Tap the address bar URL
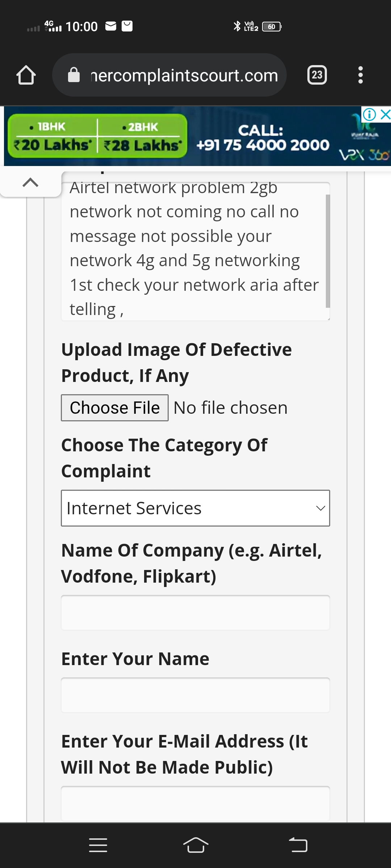 pyautogui.click(x=185, y=75)
